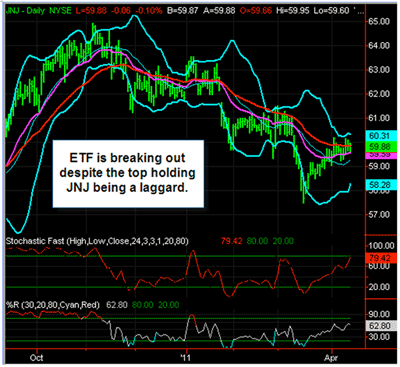400x367 pixels.
Task: Click the 30.00 %R axis label
Action: pos(379,337)
